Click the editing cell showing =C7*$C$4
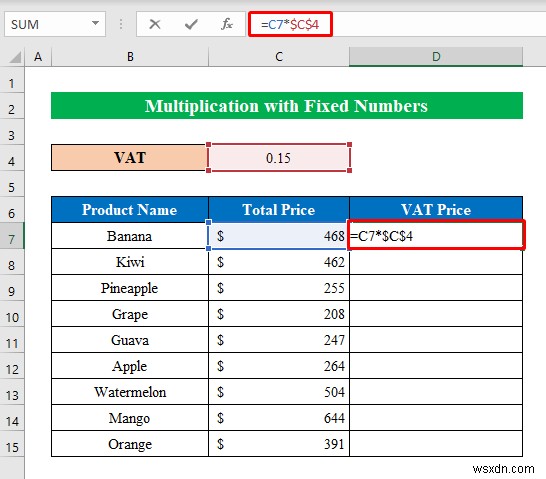 [x=436, y=236]
